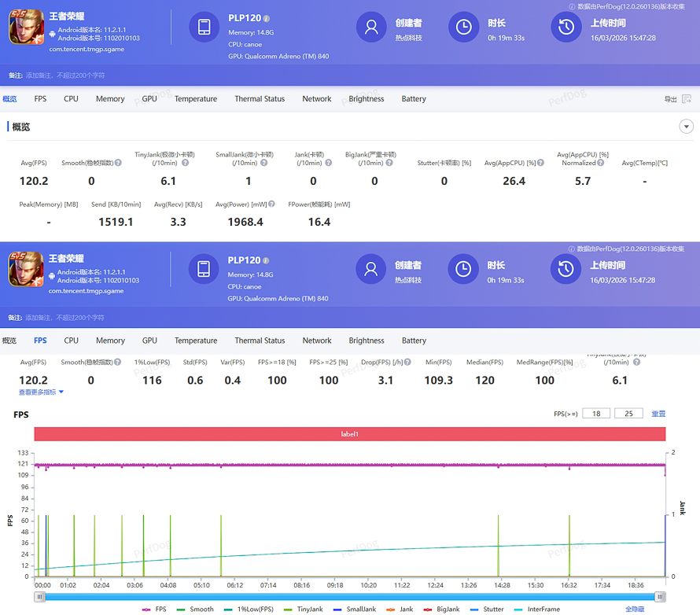Click the info icon next to PLP120 in top header

point(267,18)
